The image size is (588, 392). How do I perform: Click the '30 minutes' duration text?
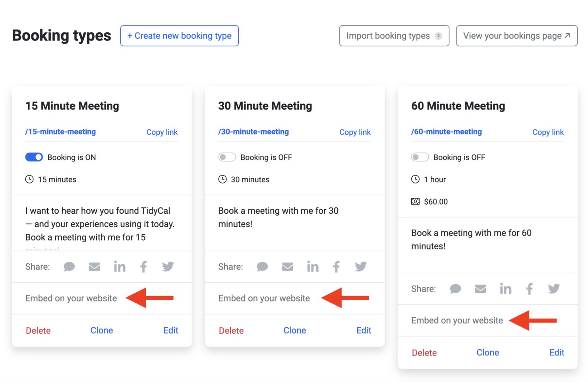tap(250, 180)
